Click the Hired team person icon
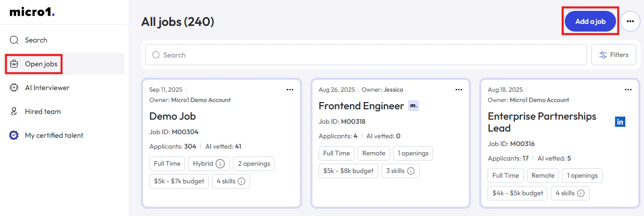The height and width of the screenshot is (216, 644). [14, 111]
